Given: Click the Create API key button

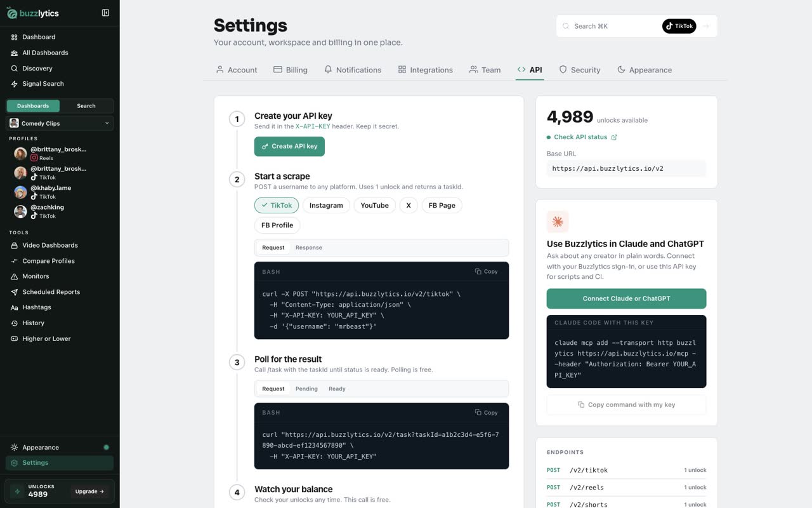Looking at the screenshot, I should click(289, 146).
